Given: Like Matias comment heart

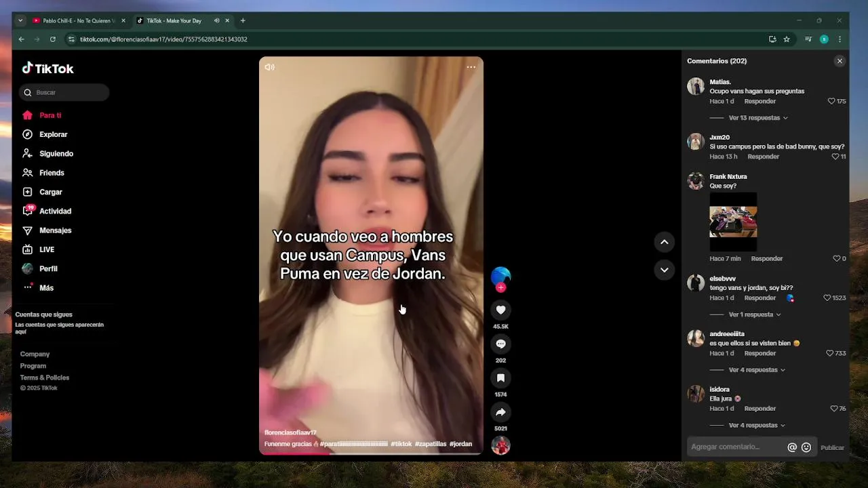Looking at the screenshot, I should pos(831,101).
